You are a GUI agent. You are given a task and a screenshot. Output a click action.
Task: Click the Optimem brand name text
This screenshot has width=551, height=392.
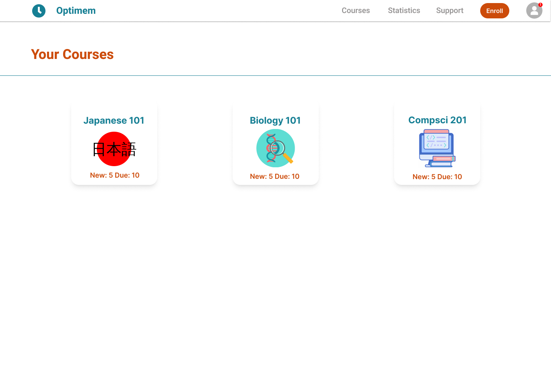click(76, 10)
